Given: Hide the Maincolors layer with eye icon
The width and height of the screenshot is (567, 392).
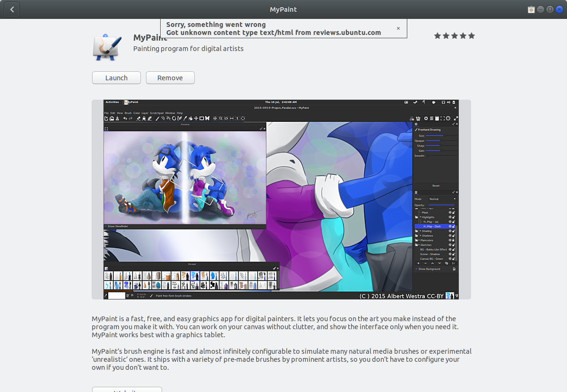Looking at the screenshot, I should click(x=450, y=240).
